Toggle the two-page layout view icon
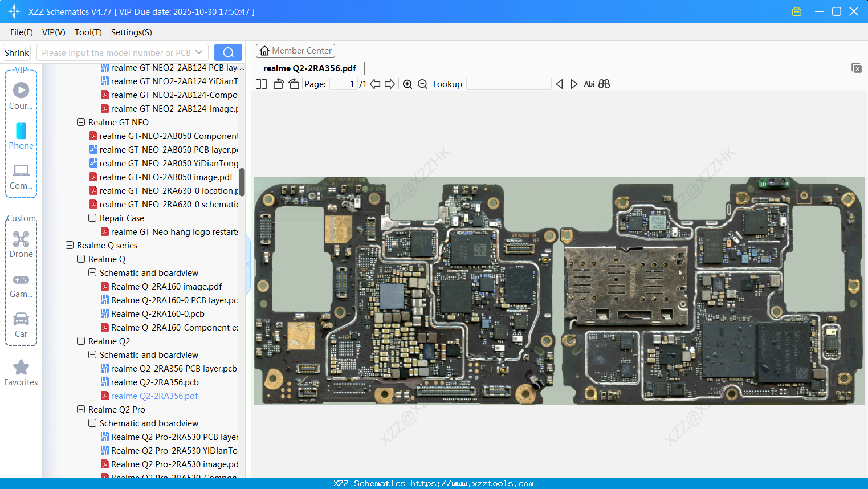Image resolution: width=868 pixels, height=489 pixels. [x=262, y=84]
